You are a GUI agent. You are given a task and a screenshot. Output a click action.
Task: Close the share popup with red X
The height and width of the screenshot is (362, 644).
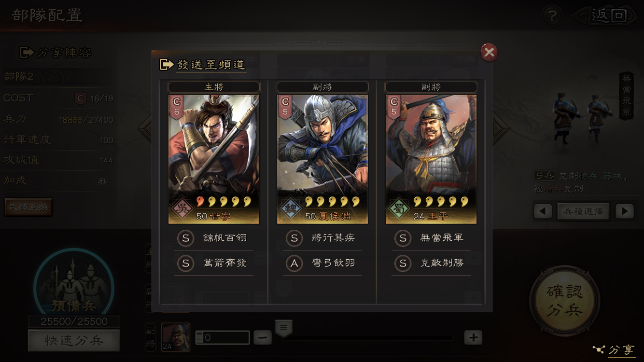pyautogui.click(x=489, y=52)
